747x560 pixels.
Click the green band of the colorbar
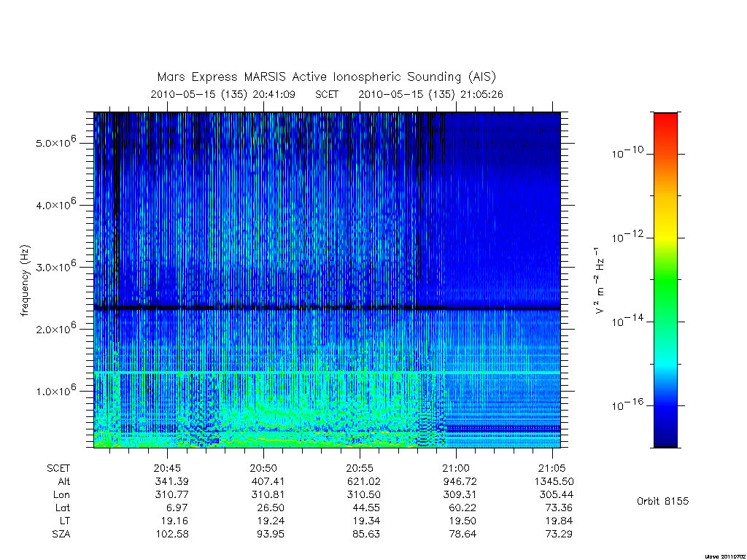click(x=665, y=281)
